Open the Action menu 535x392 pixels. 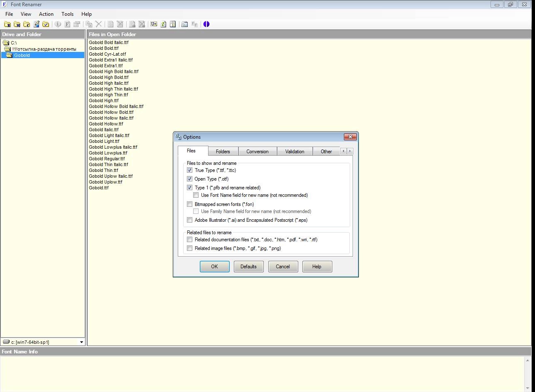(46, 14)
